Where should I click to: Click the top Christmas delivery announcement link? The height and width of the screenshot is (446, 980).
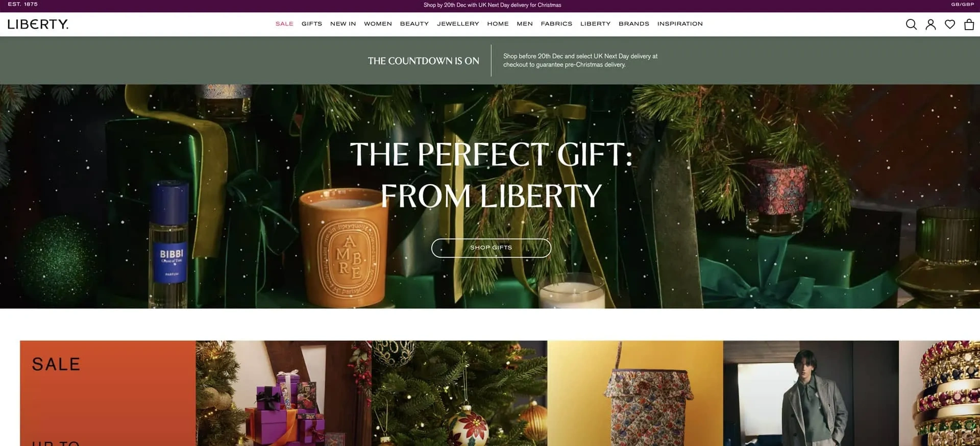[x=492, y=5]
